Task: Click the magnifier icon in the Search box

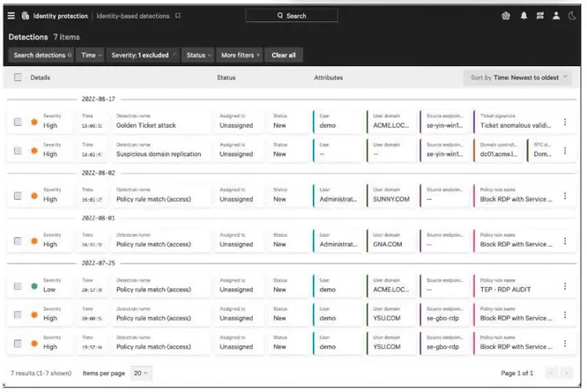Action: [280, 16]
